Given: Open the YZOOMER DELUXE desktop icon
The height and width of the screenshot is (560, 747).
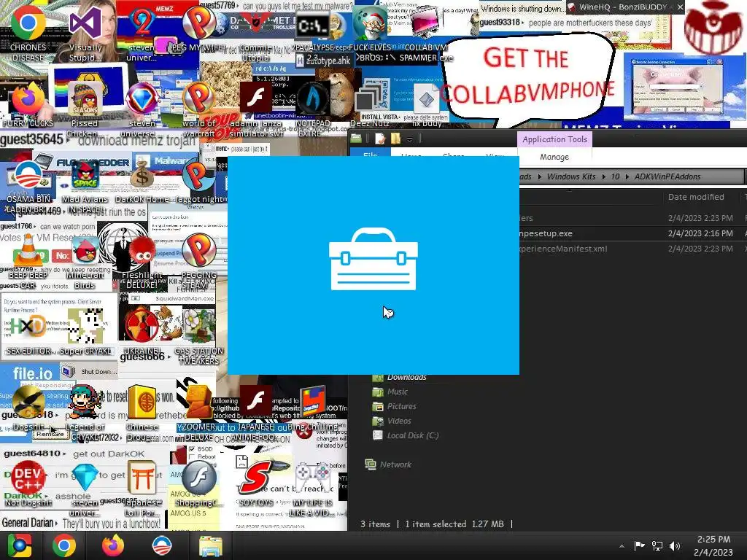Looking at the screenshot, I should 198,413.
